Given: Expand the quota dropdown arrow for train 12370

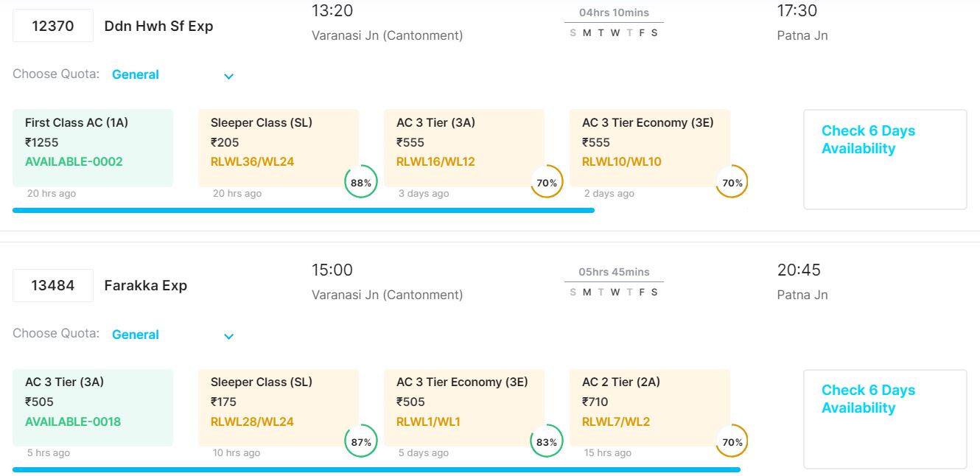Looking at the screenshot, I should 228,76.
